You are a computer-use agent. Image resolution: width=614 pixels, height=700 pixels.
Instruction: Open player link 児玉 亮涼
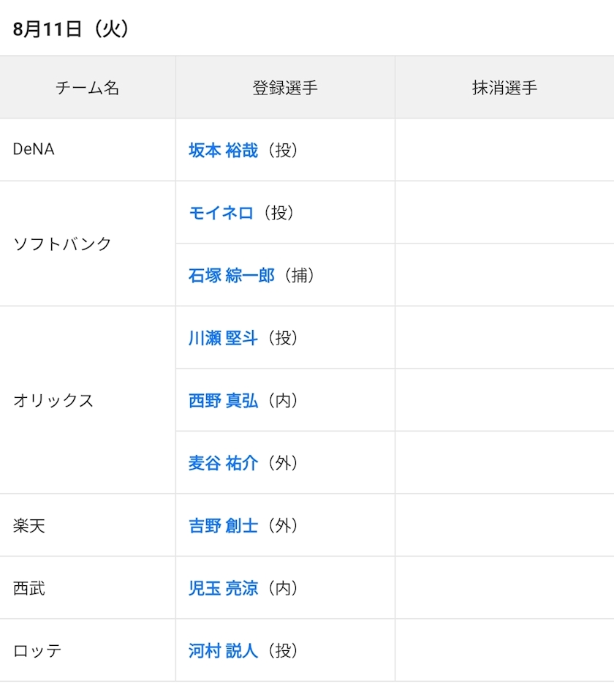coord(223,588)
